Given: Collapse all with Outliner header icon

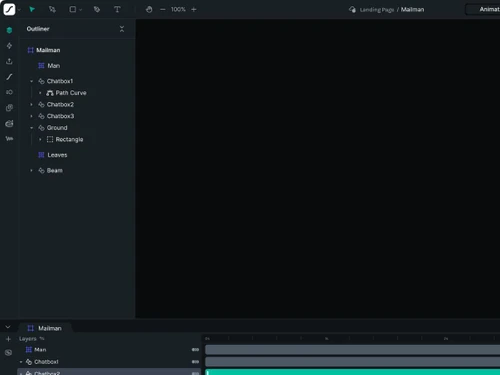Looking at the screenshot, I should pos(122,29).
